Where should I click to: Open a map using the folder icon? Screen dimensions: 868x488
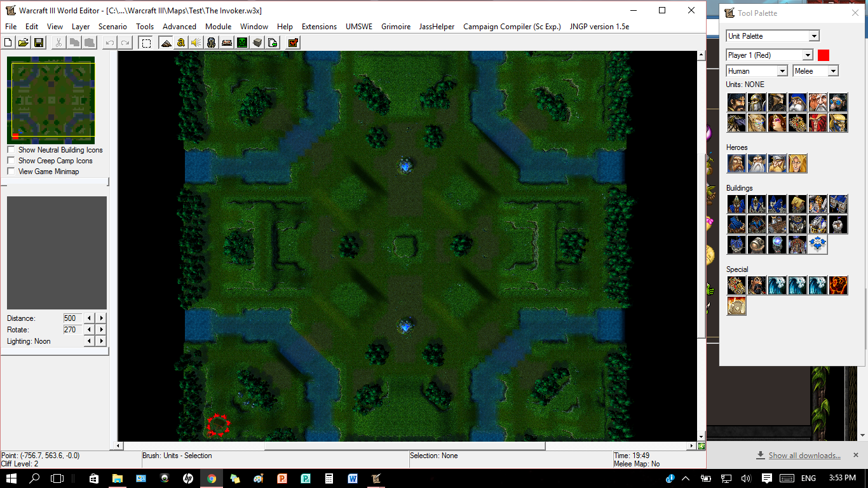coord(23,43)
